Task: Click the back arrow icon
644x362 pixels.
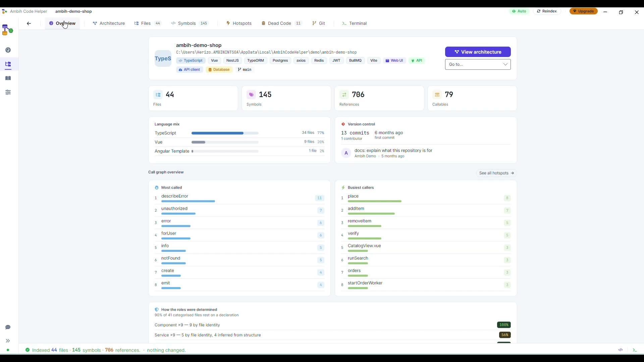Action: pos(29,23)
